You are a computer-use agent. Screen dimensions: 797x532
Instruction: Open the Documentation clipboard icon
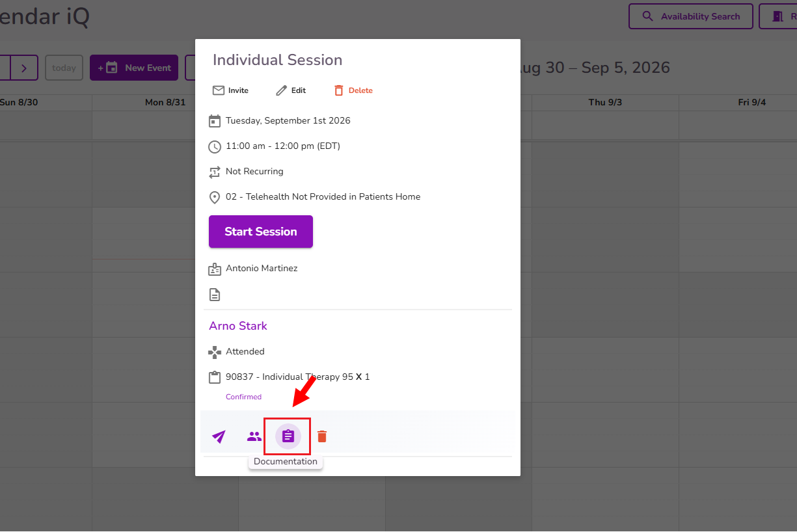click(x=288, y=436)
